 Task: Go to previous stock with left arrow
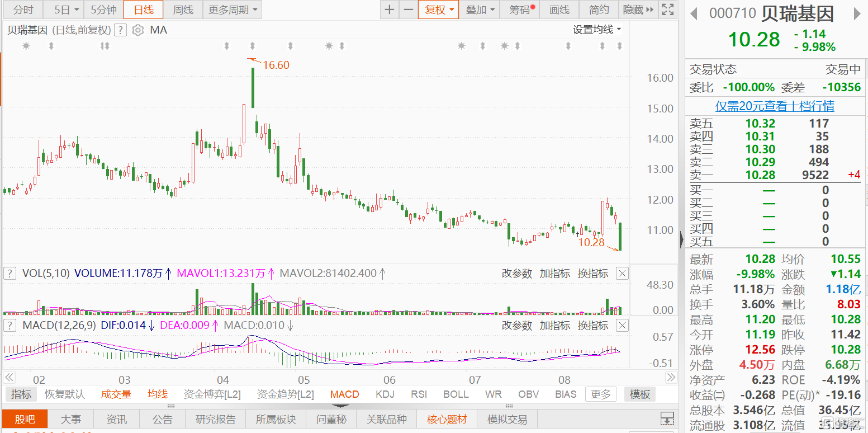(694, 14)
